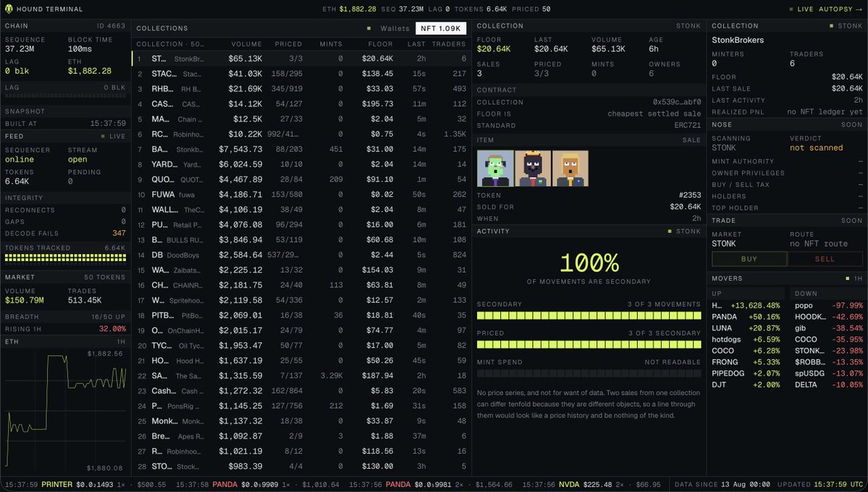Click hotdogs +6.59% in Movers list

tap(746, 339)
